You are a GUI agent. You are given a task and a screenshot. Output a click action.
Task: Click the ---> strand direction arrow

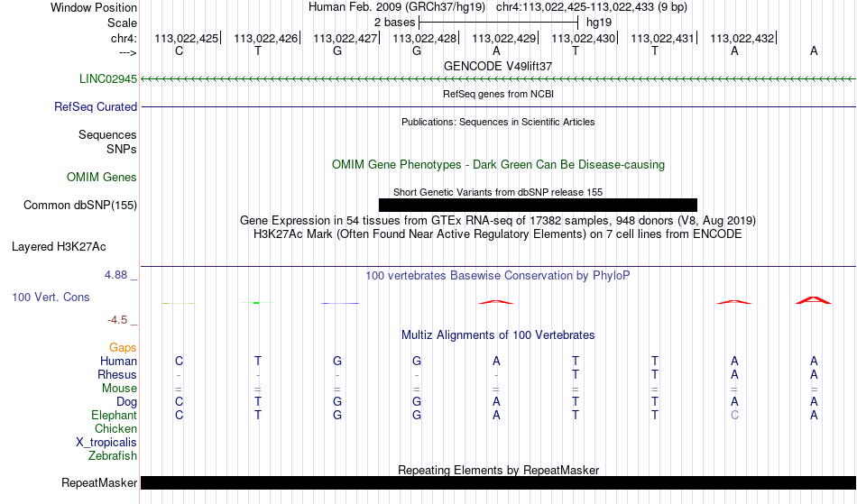pos(128,52)
